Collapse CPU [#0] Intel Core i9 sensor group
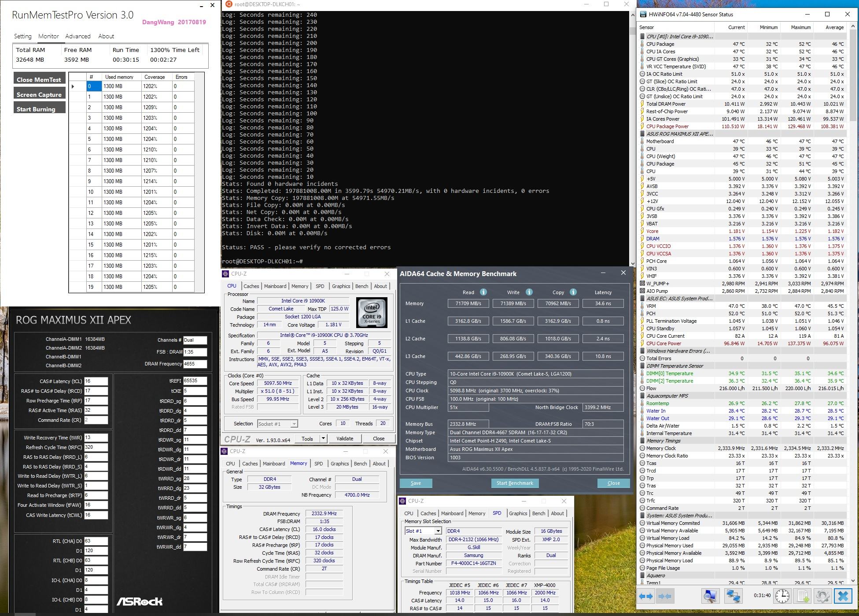The height and width of the screenshot is (616, 859). click(642, 37)
